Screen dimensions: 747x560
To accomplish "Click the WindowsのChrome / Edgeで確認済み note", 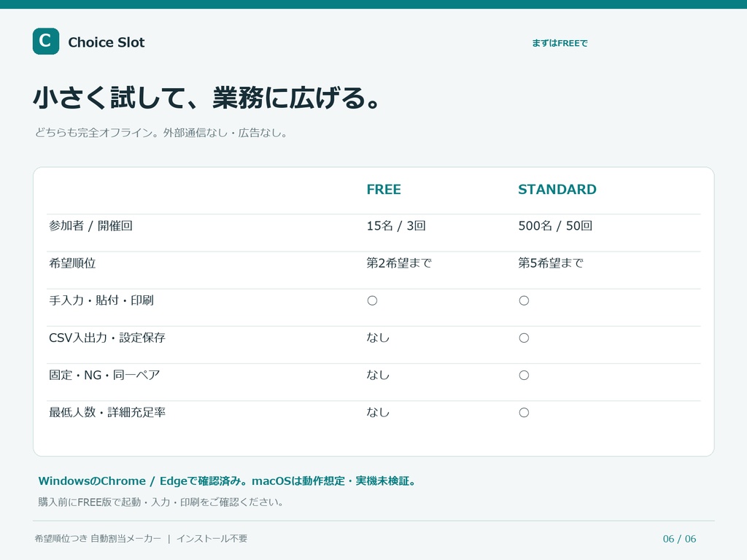I will (228, 481).
